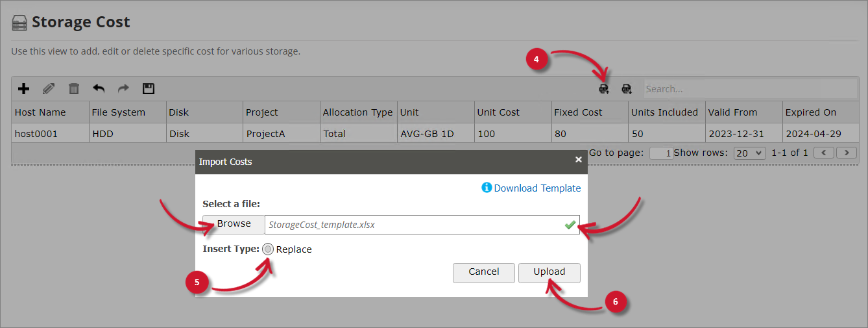Click the undo arrow icon
Image resolution: width=868 pixels, height=328 pixels.
pyautogui.click(x=99, y=89)
